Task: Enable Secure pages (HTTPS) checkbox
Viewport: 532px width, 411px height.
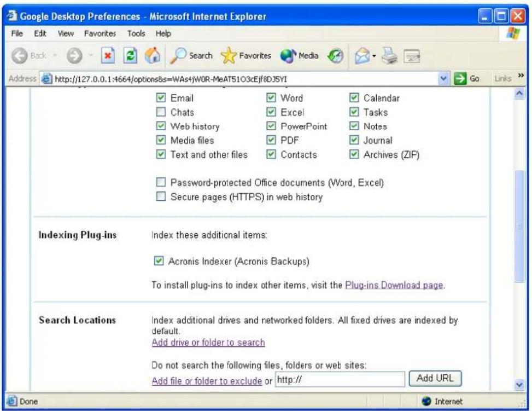Action: [x=161, y=196]
